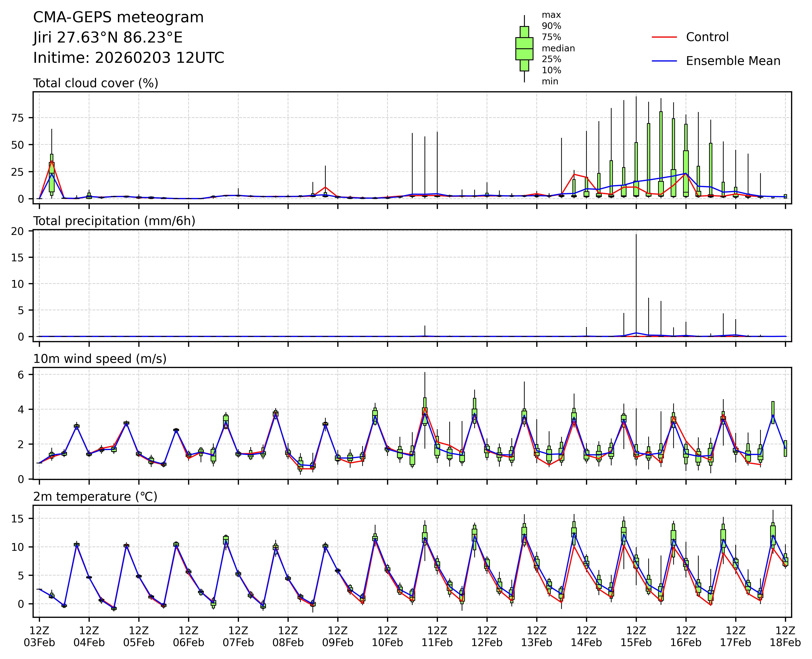Click the 'Total cloud cover (%)' panel title
The image size is (812, 659).
[x=96, y=83]
